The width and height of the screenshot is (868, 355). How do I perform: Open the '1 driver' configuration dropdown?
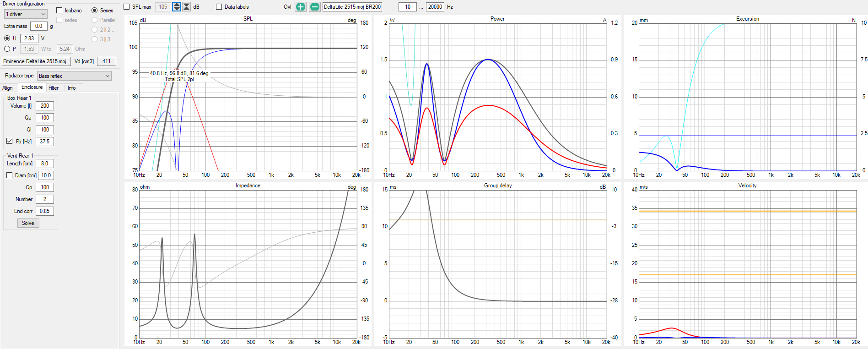(x=26, y=14)
